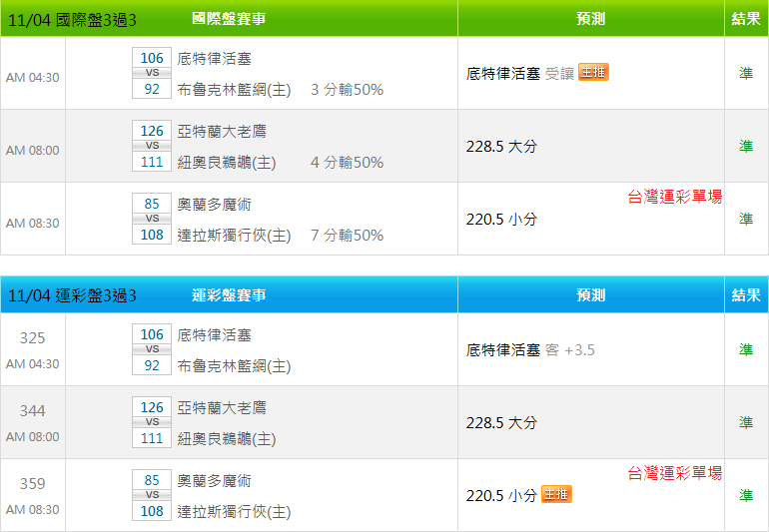The image size is (769, 532).
Task: Select team 布魯克林籃網(主) in the 國際盤 table
Action: tap(234, 89)
